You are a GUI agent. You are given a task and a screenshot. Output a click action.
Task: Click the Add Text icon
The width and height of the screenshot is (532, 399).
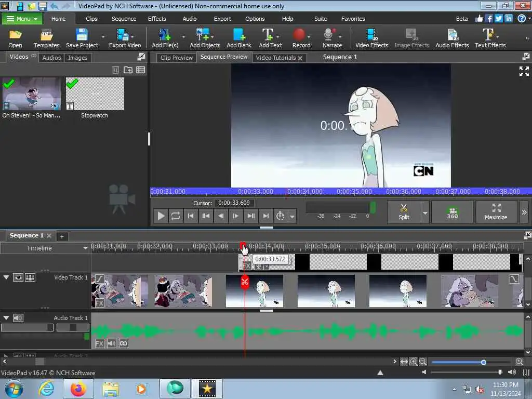[x=270, y=38]
